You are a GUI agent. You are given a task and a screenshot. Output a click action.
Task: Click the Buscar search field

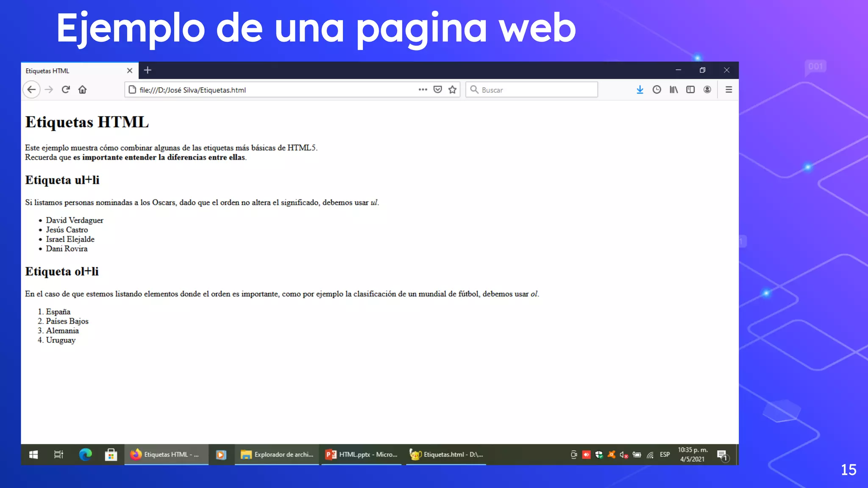tap(531, 90)
